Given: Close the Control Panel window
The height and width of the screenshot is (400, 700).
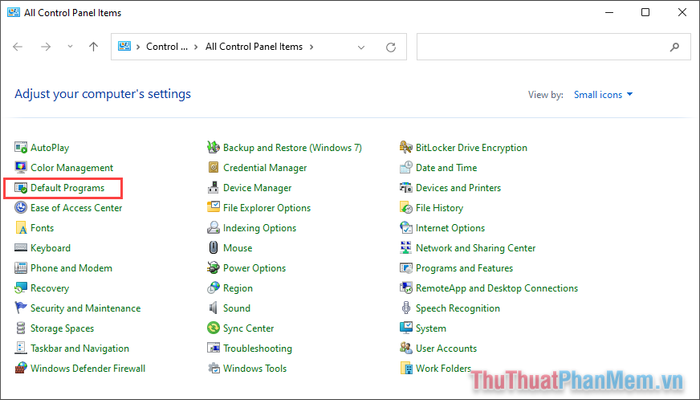Looking at the screenshot, I should [x=682, y=12].
